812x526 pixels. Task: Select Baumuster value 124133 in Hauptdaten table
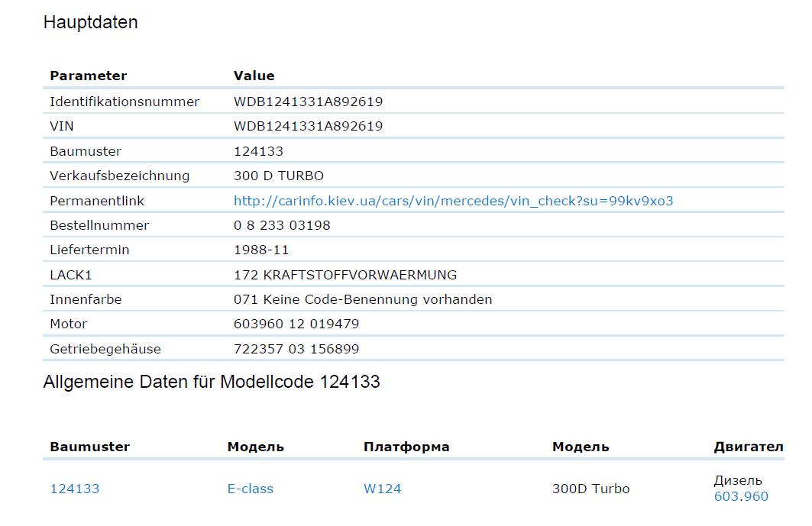pyautogui.click(x=258, y=151)
